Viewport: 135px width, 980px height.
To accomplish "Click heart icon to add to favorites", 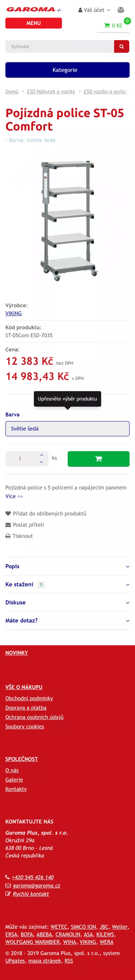I will [x=8, y=514].
